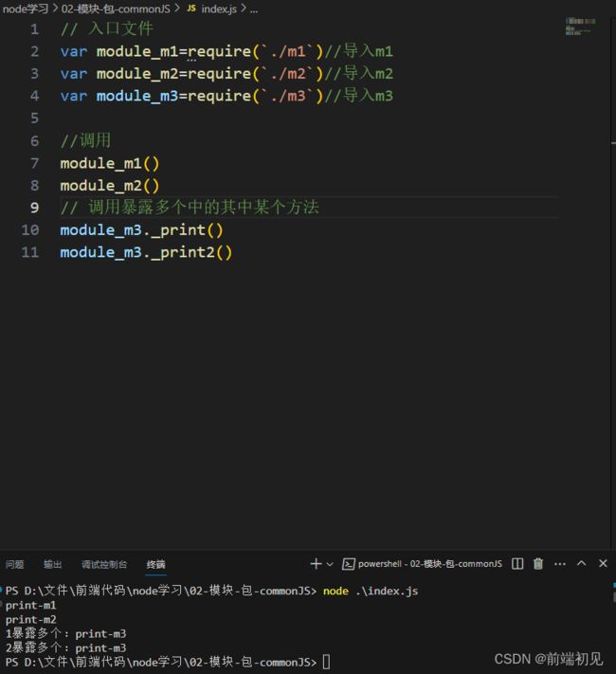616x674 pixels.
Task: Select the powershell terminal entry
Action: [422, 563]
